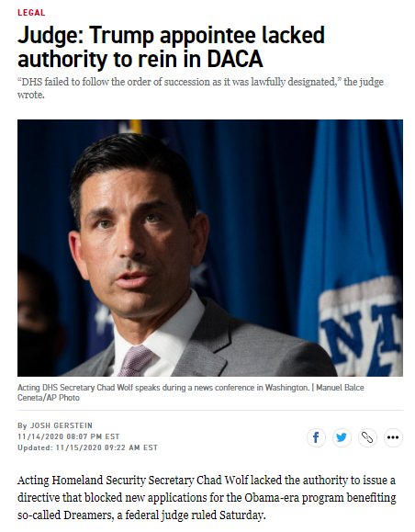
Task: Click the headline about DACA authority
Action: click(171, 47)
